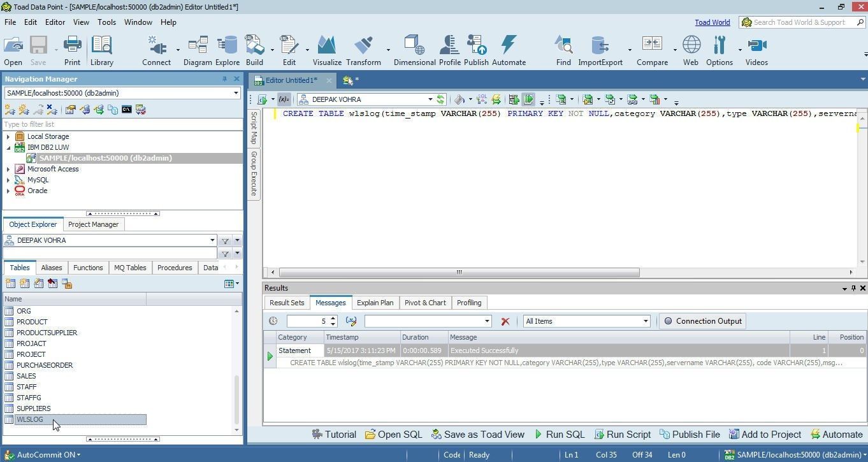This screenshot has height=462, width=868.
Task: Toggle the object name filter funnel button
Action: click(x=225, y=254)
